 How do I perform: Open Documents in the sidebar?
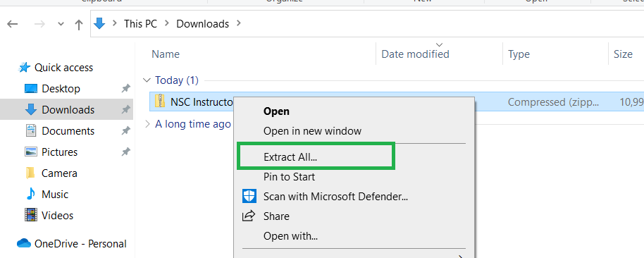click(68, 131)
